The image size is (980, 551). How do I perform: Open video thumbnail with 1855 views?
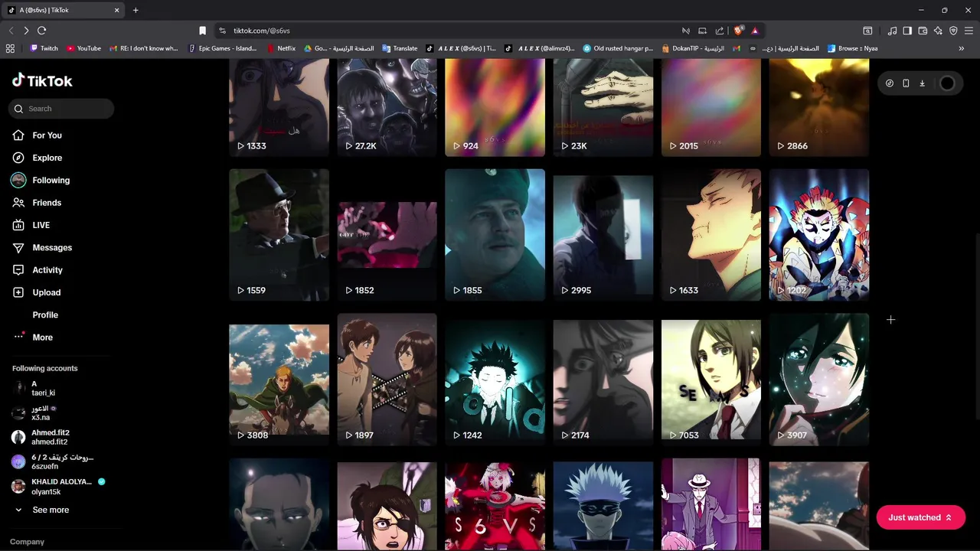point(495,235)
